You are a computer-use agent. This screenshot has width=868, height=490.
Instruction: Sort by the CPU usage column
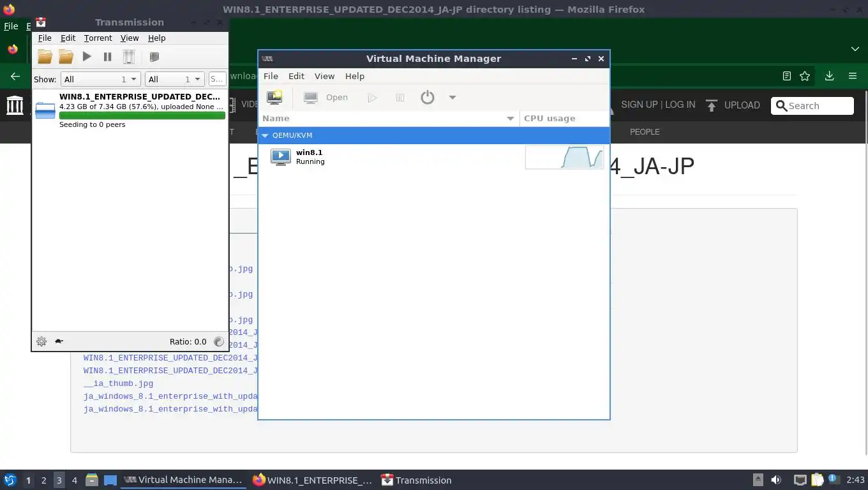(x=565, y=119)
